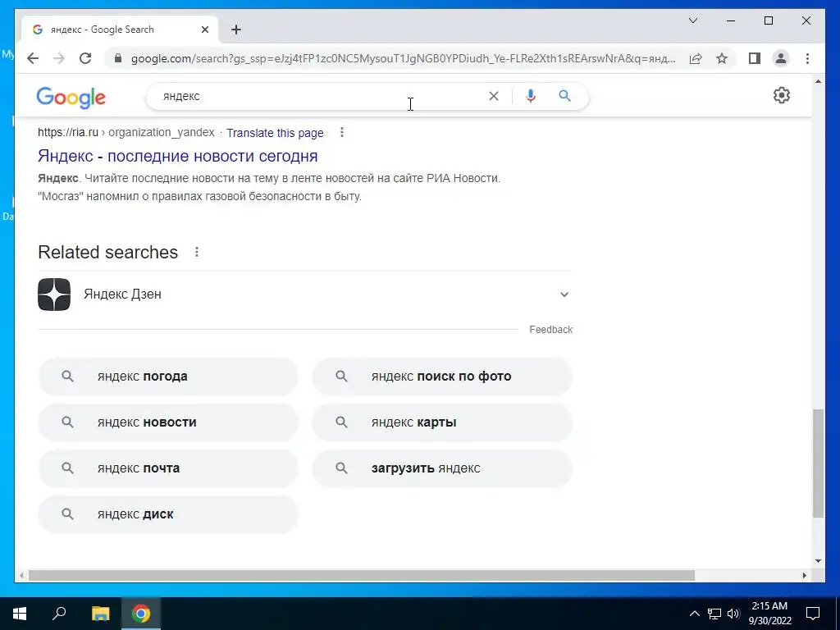Open network status tray icon
The height and width of the screenshot is (630, 840).
pyautogui.click(x=714, y=614)
